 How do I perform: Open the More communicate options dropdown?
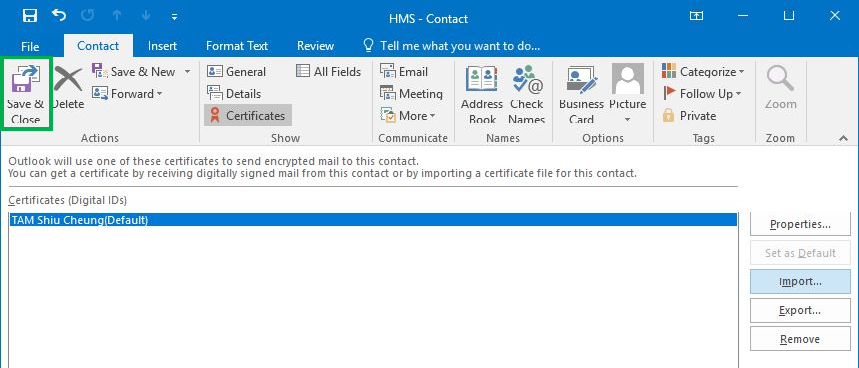tap(408, 116)
